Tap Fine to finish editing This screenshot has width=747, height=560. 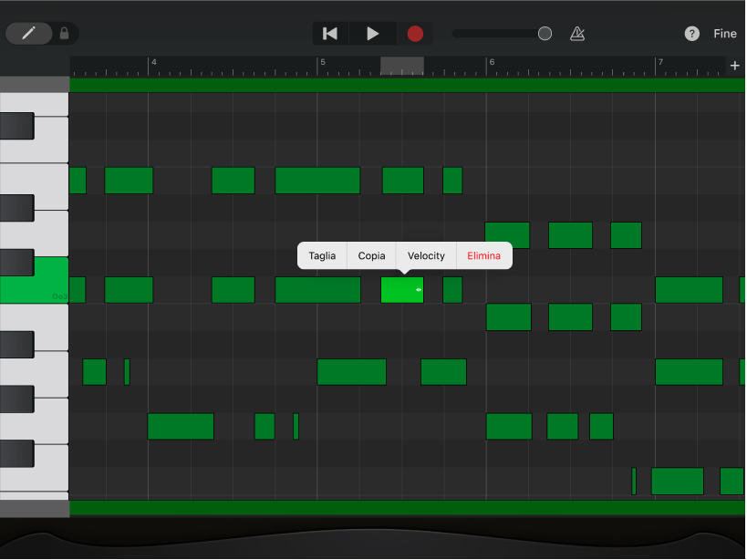pyautogui.click(x=725, y=33)
